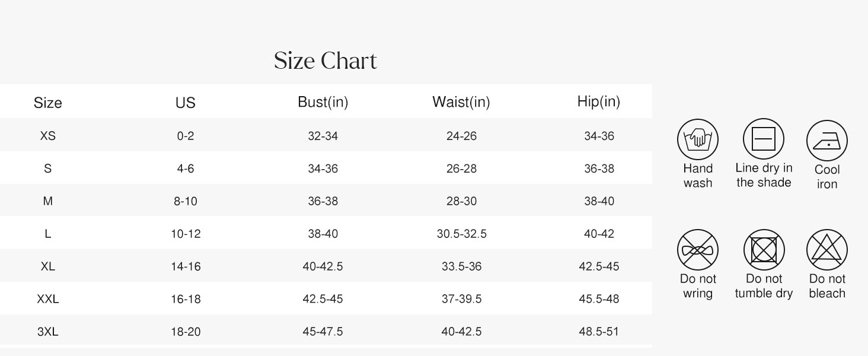Click the Cool iron icon
The height and width of the screenshot is (356, 868).
tap(827, 141)
